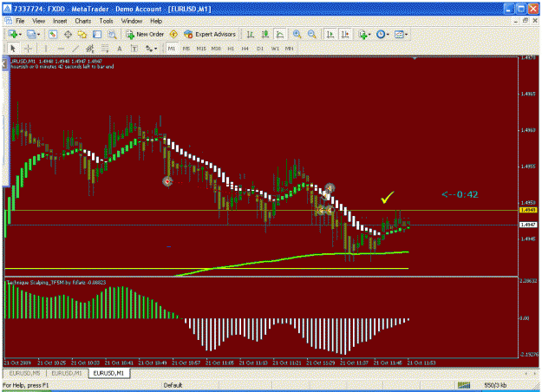Select the Cursor arrow tool
Screen dimensions: 542x392
tap(13, 49)
